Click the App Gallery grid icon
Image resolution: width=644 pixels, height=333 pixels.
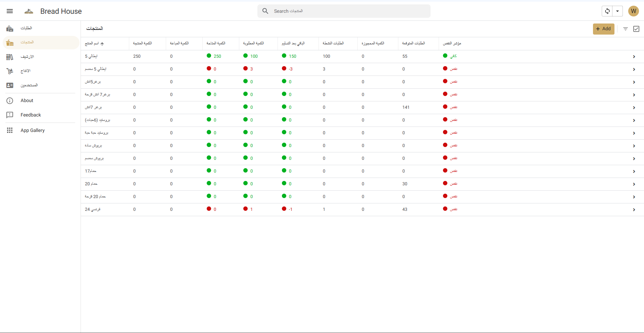pyautogui.click(x=10, y=130)
